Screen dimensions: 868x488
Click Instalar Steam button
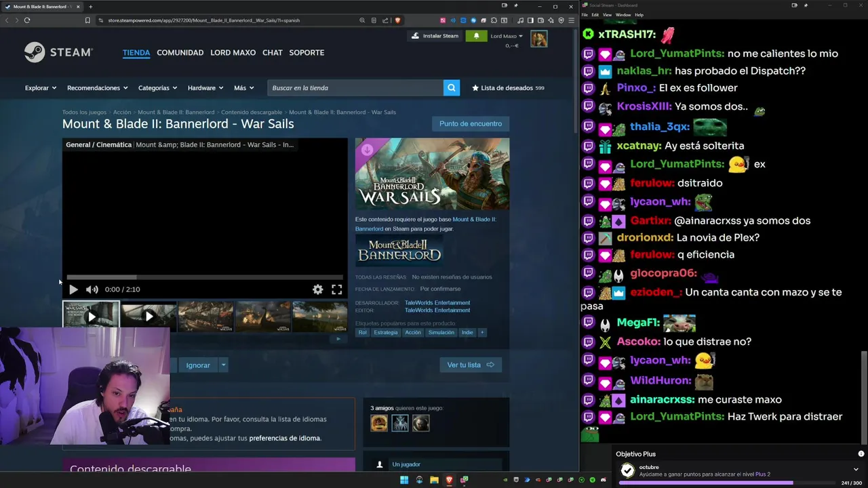(434, 36)
